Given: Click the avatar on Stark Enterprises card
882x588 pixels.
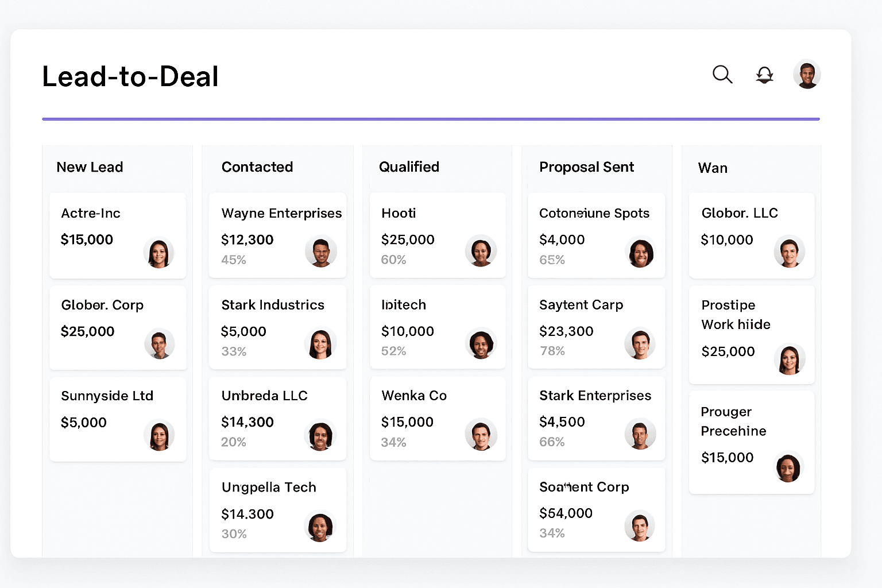Looking at the screenshot, I should click(640, 434).
